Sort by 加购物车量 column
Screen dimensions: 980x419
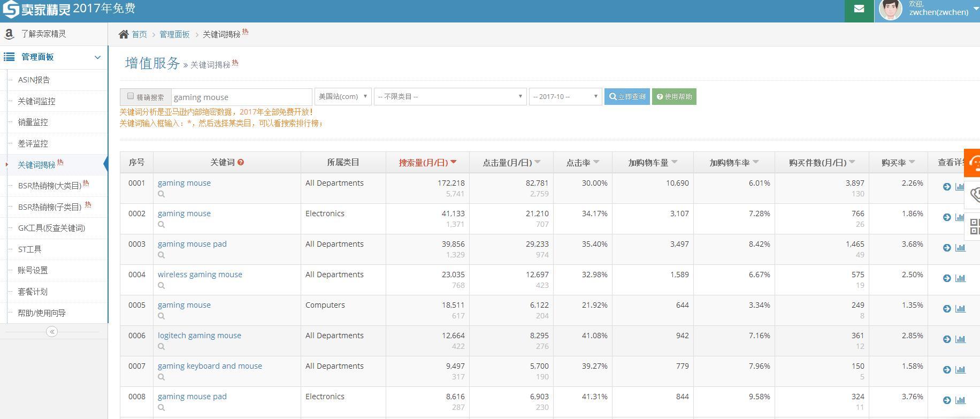[x=653, y=162]
